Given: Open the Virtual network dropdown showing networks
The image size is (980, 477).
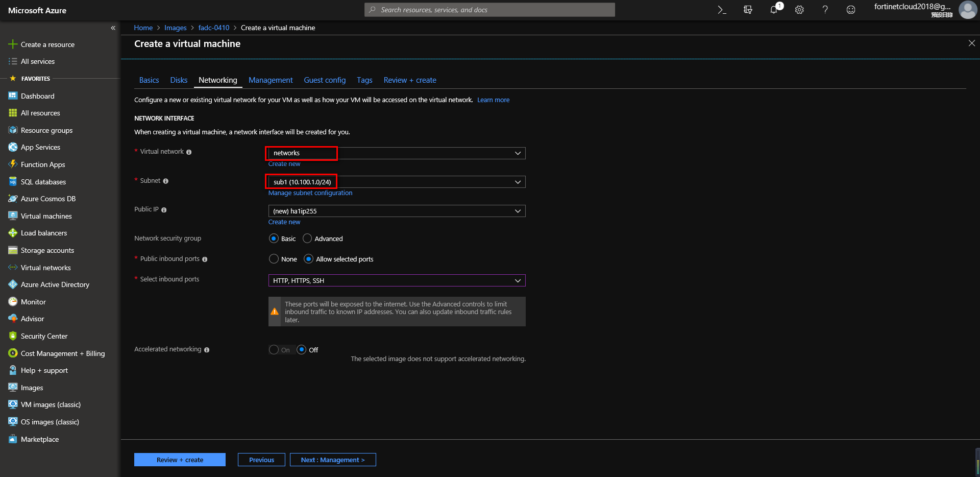Looking at the screenshot, I should 396,153.
